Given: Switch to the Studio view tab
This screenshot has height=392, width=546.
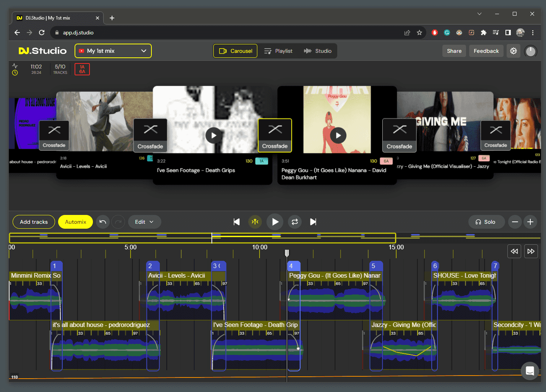Looking at the screenshot, I should coord(318,51).
